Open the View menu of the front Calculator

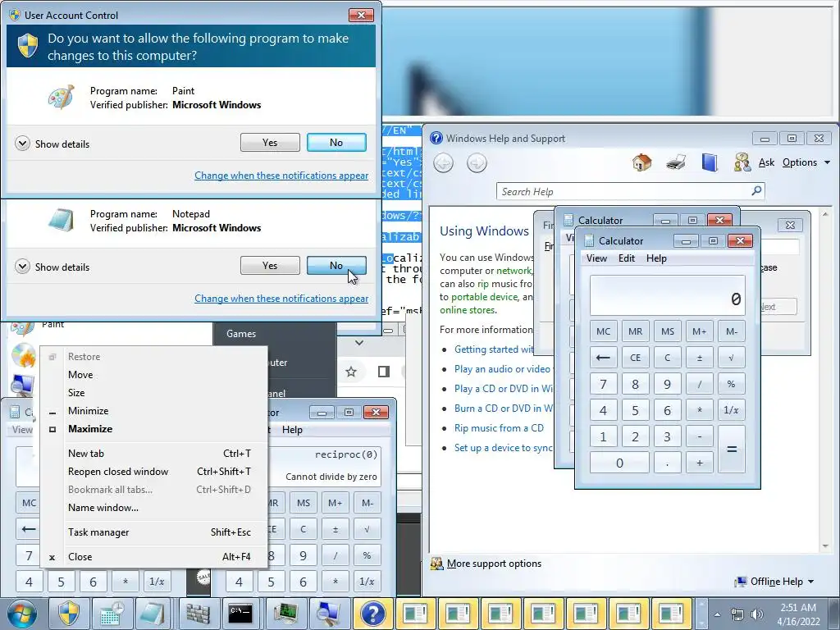click(596, 258)
